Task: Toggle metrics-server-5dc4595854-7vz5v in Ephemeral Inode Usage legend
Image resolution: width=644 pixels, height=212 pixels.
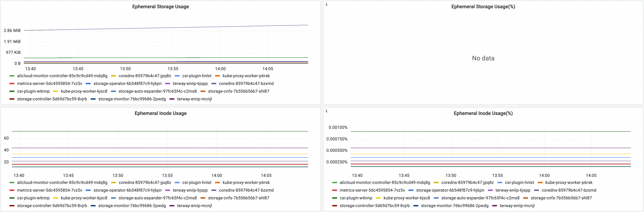Action: pyautogui.click(x=49, y=190)
